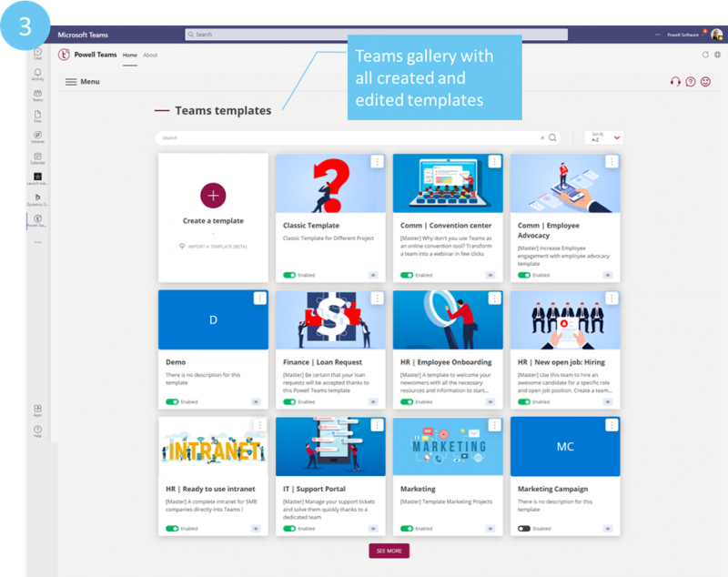Open the options menu on the Demo card
This screenshot has height=577, width=728.
[260, 298]
